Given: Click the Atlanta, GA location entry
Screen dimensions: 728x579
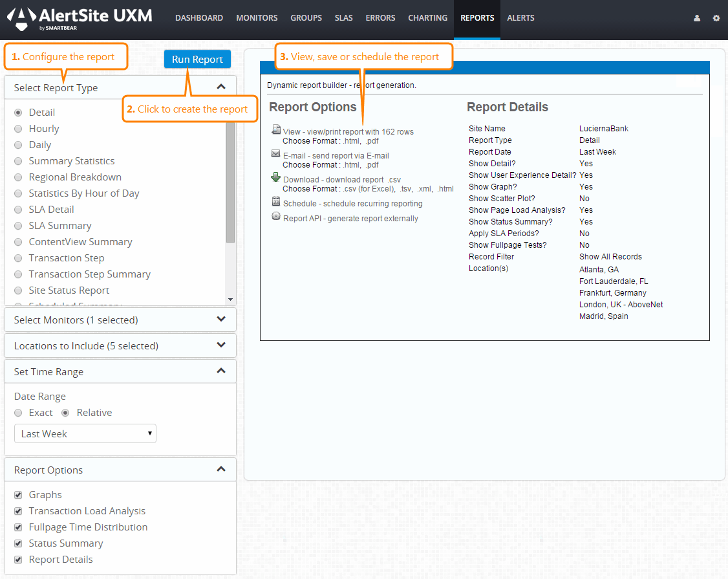Looking at the screenshot, I should pyautogui.click(x=599, y=270).
